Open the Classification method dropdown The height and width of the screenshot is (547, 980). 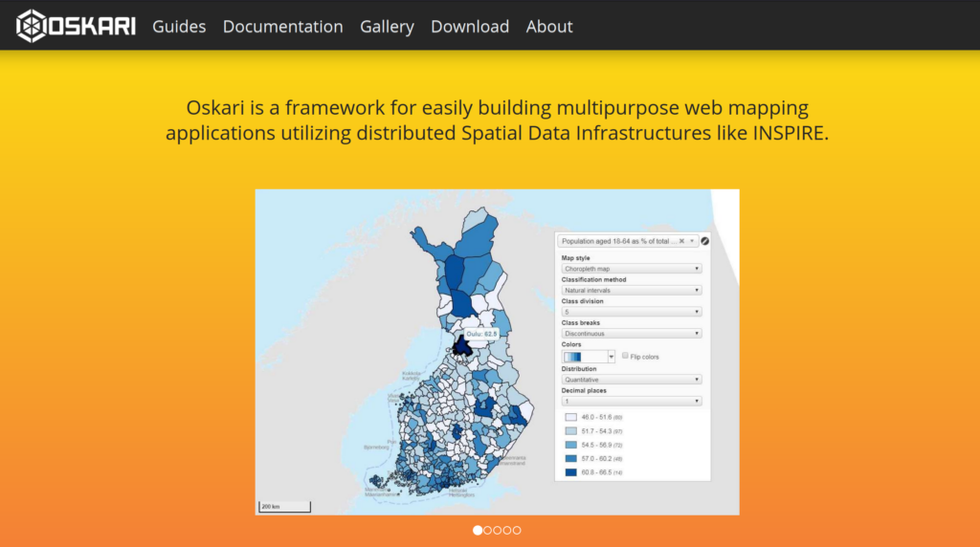coord(632,290)
